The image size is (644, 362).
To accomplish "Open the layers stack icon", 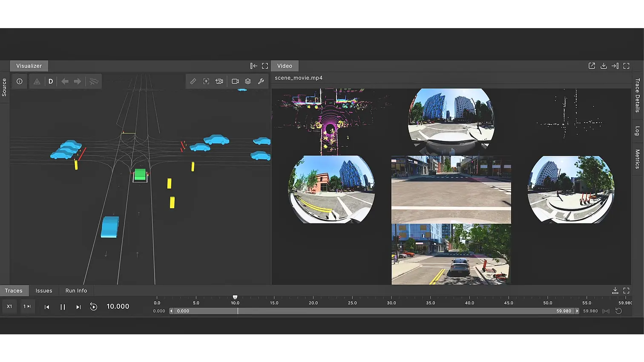I will click(248, 81).
